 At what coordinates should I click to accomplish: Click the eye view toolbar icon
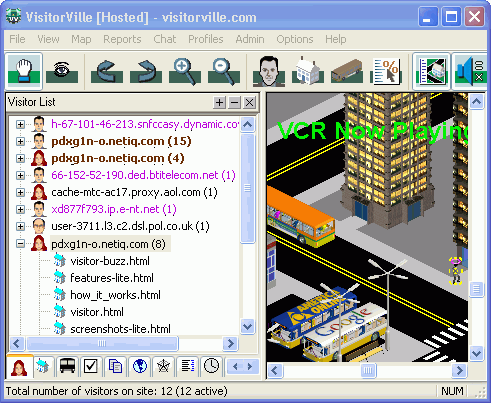tap(62, 71)
